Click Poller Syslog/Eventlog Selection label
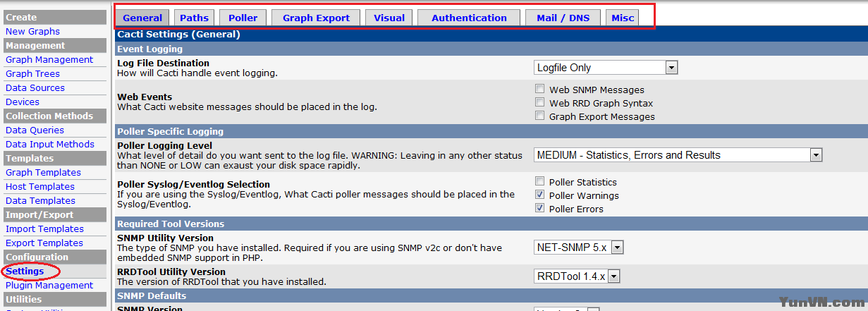Image resolution: width=868 pixels, height=311 pixels. click(193, 184)
